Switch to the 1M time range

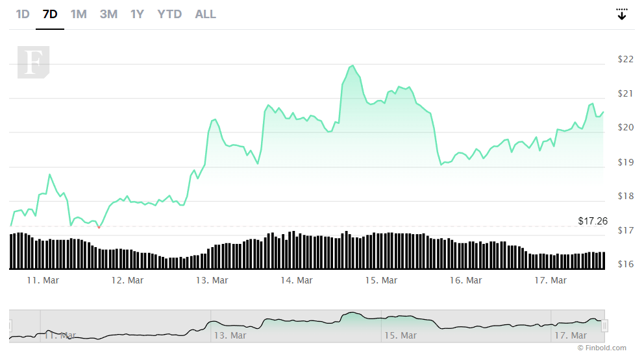click(x=79, y=14)
